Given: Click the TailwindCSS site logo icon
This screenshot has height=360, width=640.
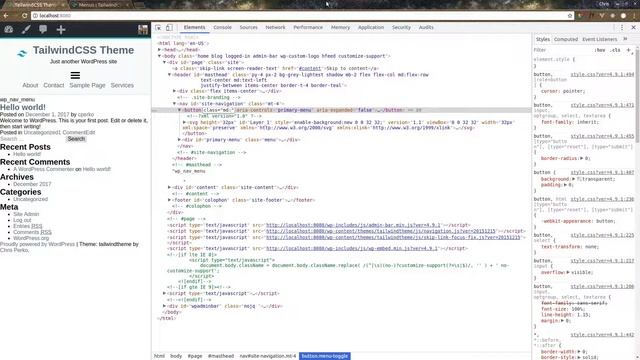Looking at the screenshot, I should coord(22,53).
